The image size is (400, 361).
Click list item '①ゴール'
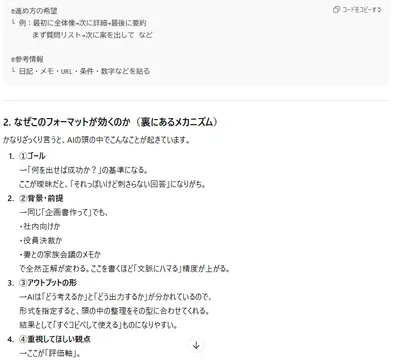pyautogui.click(x=32, y=156)
